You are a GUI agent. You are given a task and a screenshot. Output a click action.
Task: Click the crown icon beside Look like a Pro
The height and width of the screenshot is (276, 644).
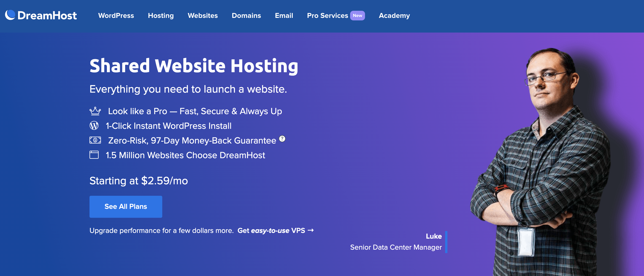(95, 111)
